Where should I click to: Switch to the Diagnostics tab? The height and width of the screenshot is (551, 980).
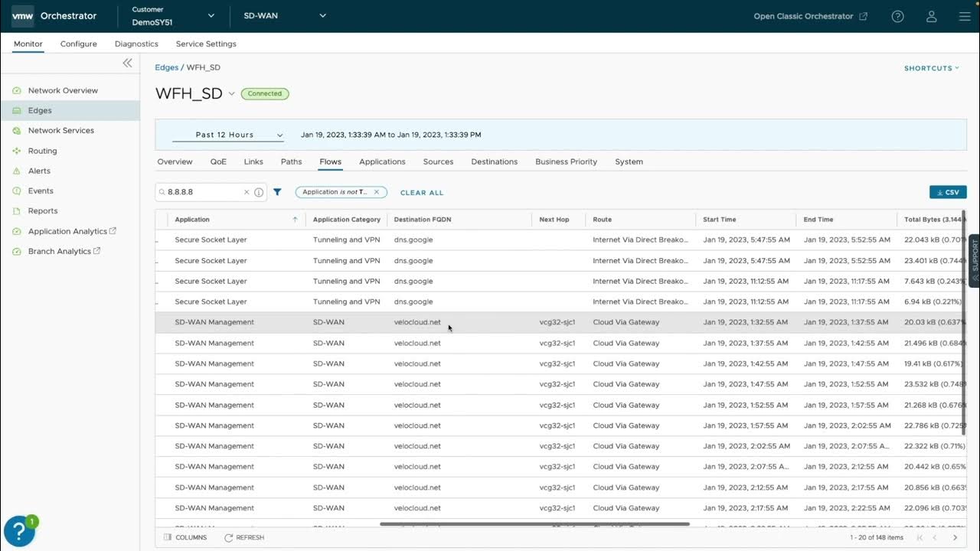coord(136,44)
